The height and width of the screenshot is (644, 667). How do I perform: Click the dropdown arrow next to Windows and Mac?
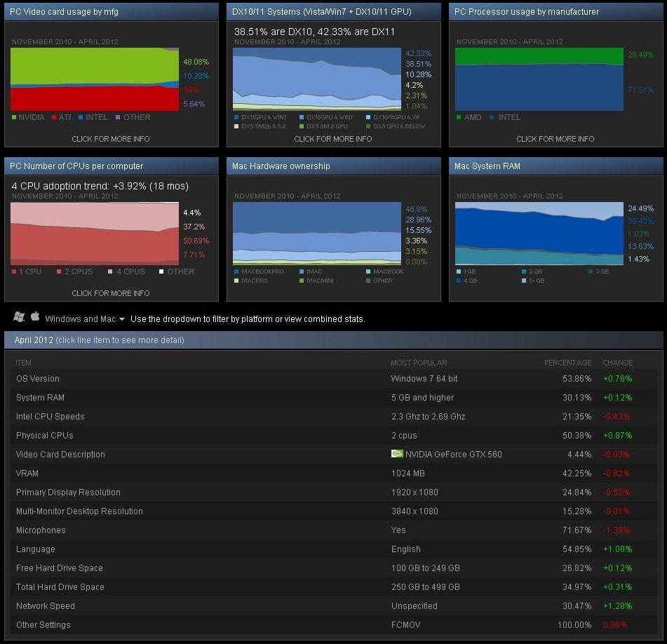121,319
